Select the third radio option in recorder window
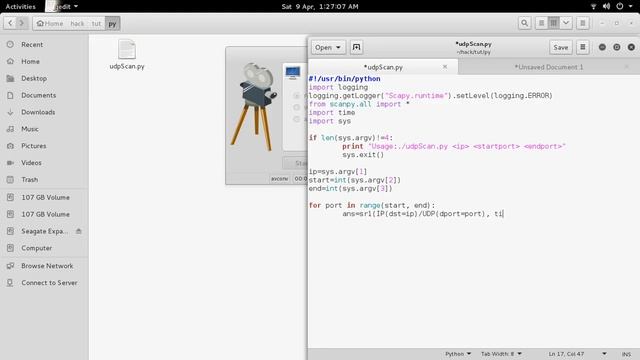This screenshot has height=360, width=640. point(297,119)
